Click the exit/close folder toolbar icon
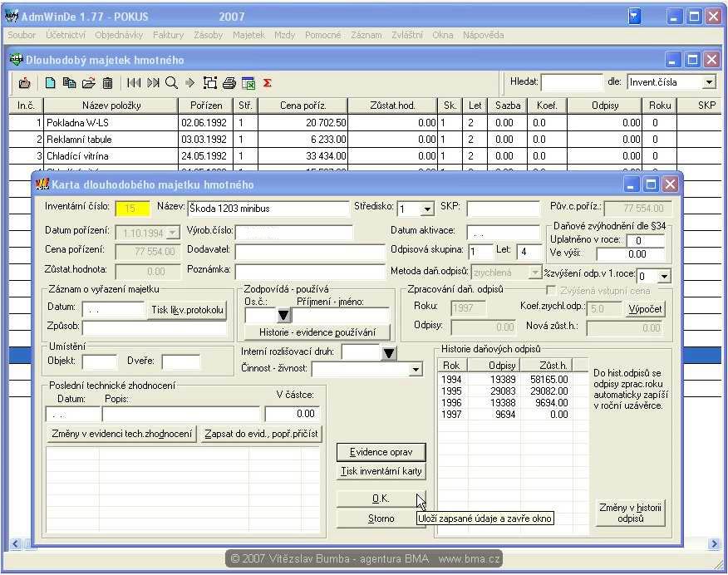 click(25, 83)
